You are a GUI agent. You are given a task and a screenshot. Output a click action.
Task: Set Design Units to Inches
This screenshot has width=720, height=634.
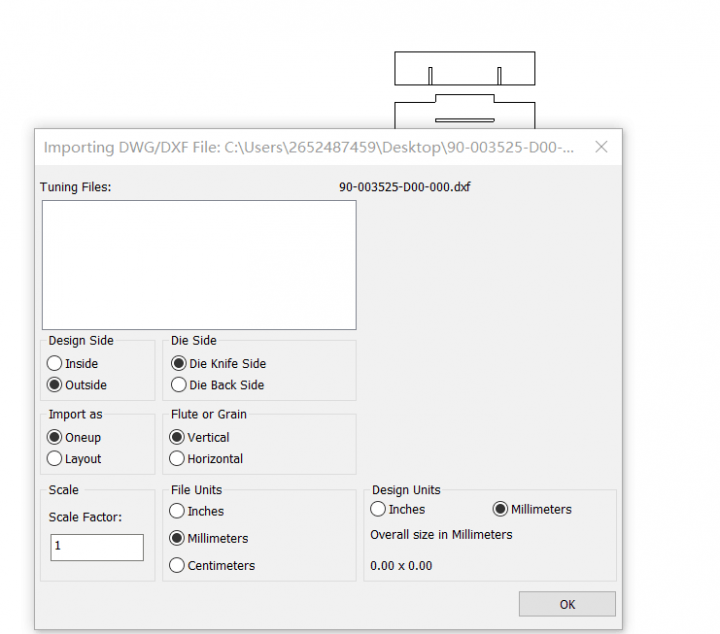[378, 509]
